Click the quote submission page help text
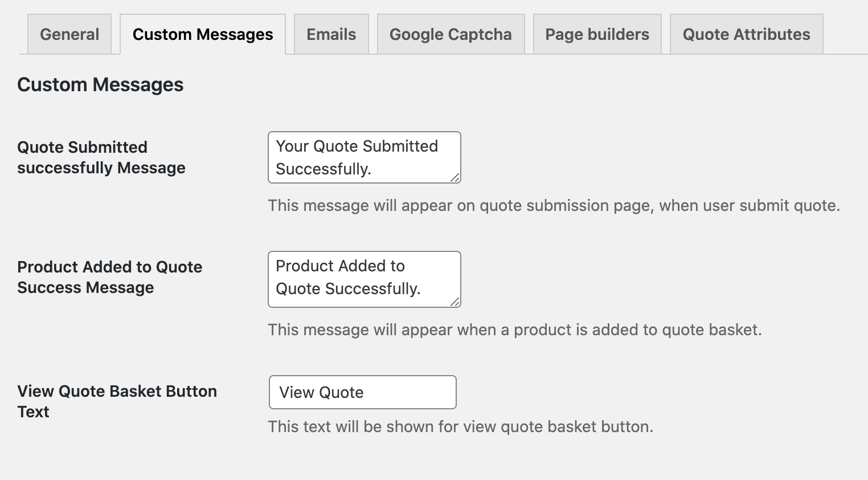Viewport: 868px width, 480px height. click(554, 205)
